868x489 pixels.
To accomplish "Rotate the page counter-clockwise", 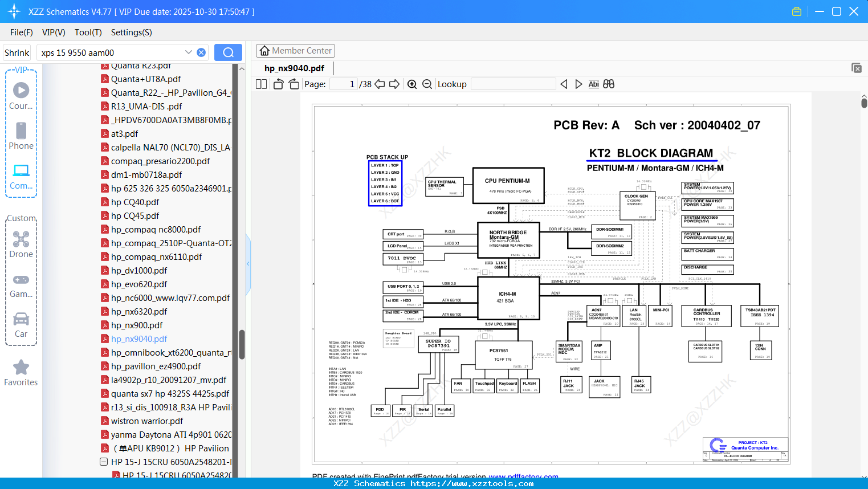I will 278,84.
